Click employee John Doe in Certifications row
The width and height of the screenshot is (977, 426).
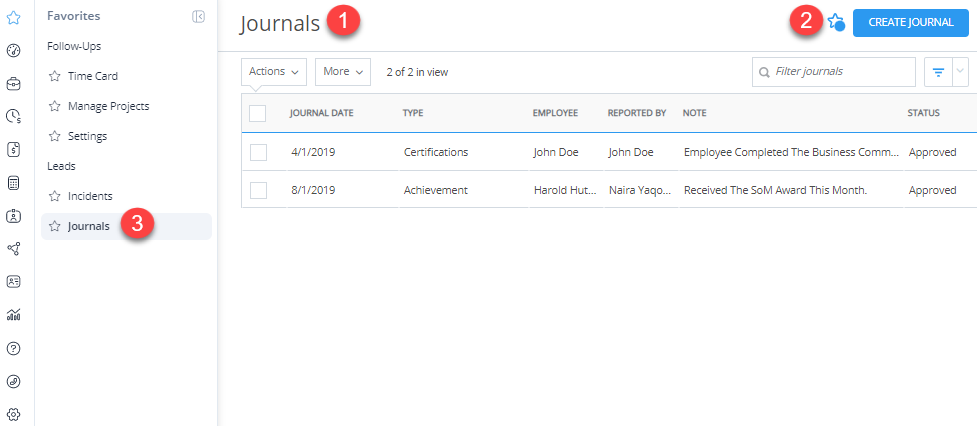556,152
